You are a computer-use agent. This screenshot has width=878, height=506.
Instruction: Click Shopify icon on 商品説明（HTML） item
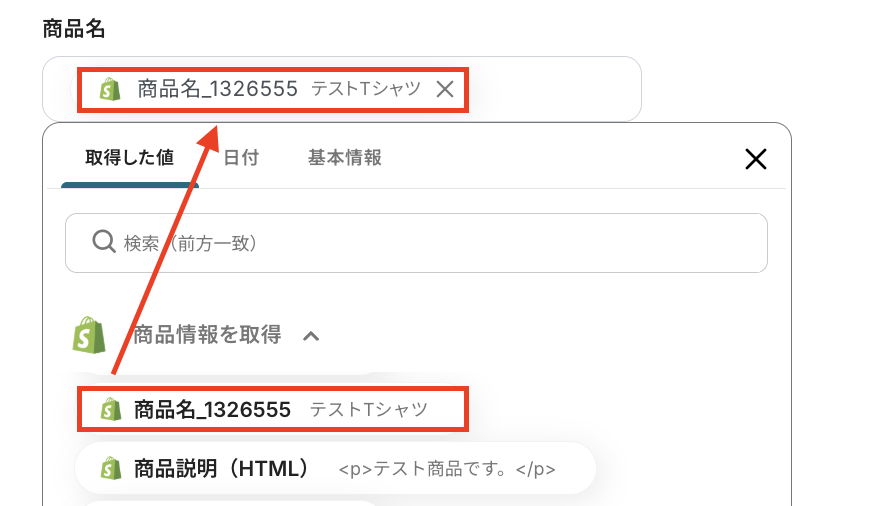[x=110, y=468]
